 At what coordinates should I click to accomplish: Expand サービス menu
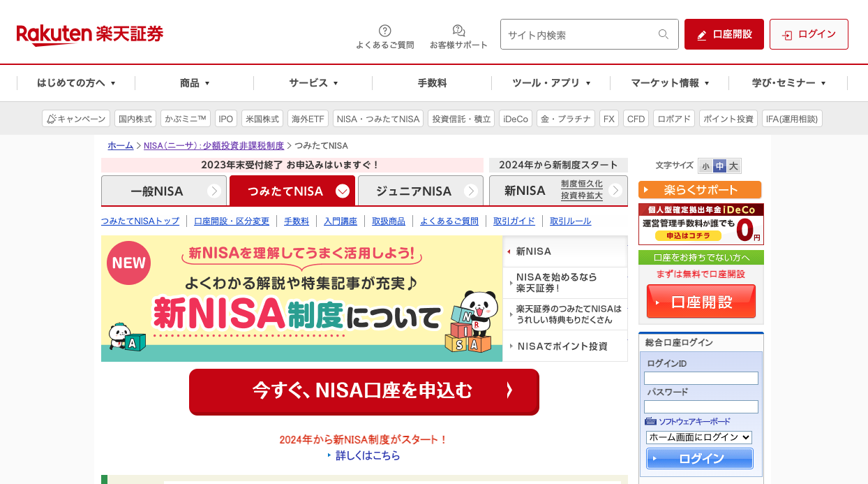click(x=313, y=82)
